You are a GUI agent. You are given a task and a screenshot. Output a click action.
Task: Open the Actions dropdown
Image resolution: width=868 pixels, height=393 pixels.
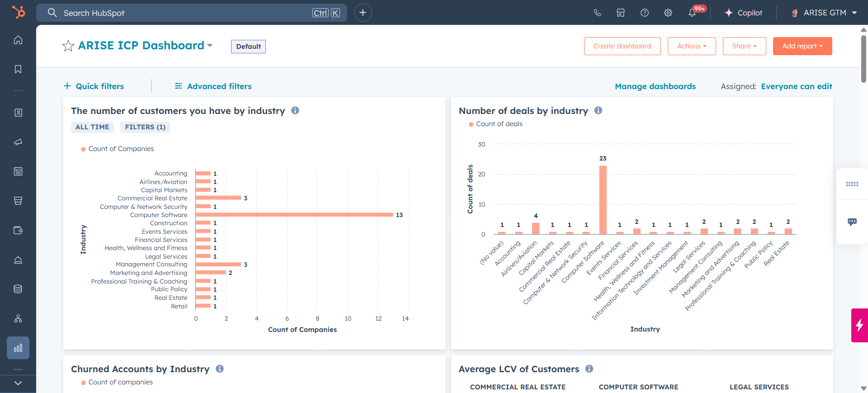(692, 46)
